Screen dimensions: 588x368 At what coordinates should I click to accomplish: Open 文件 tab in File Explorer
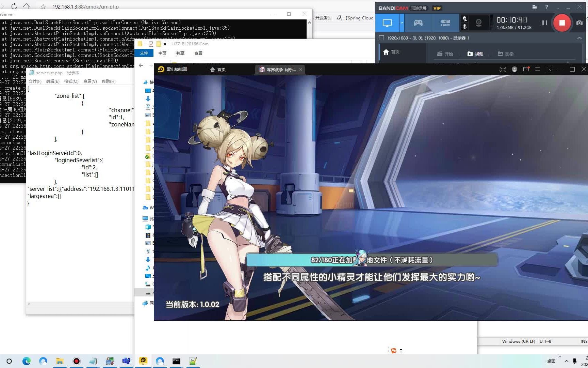coord(144,53)
